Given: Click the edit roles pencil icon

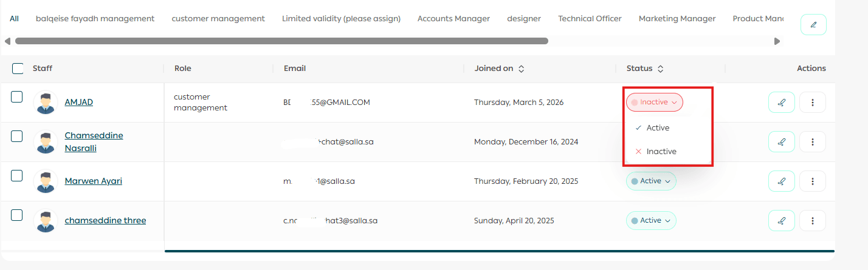Looking at the screenshot, I should pos(813,25).
